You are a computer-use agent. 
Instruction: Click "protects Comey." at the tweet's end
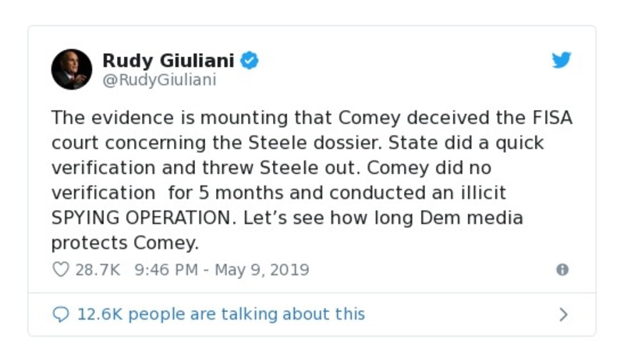[125, 243]
